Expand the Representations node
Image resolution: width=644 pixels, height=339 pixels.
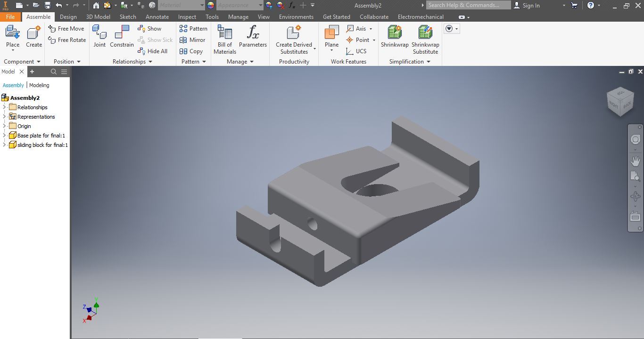pyautogui.click(x=4, y=117)
